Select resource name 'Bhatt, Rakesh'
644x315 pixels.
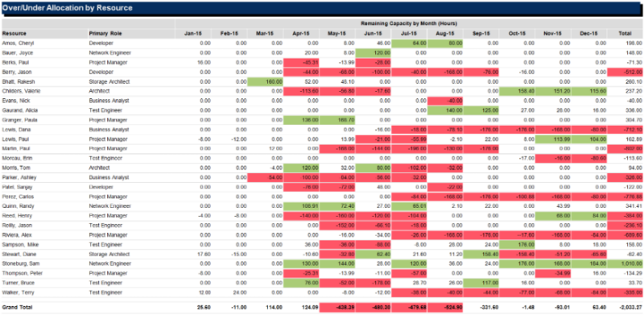pos(18,82)
